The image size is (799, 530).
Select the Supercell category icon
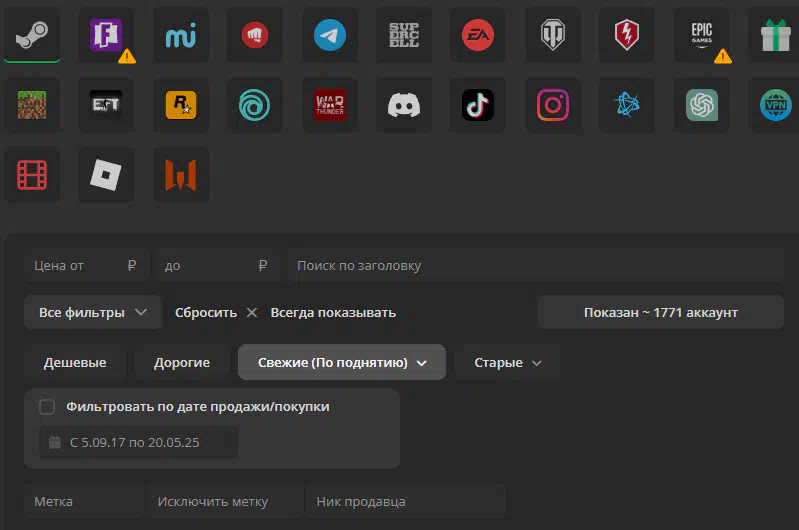pyautogui.click(x=404, y=35)
